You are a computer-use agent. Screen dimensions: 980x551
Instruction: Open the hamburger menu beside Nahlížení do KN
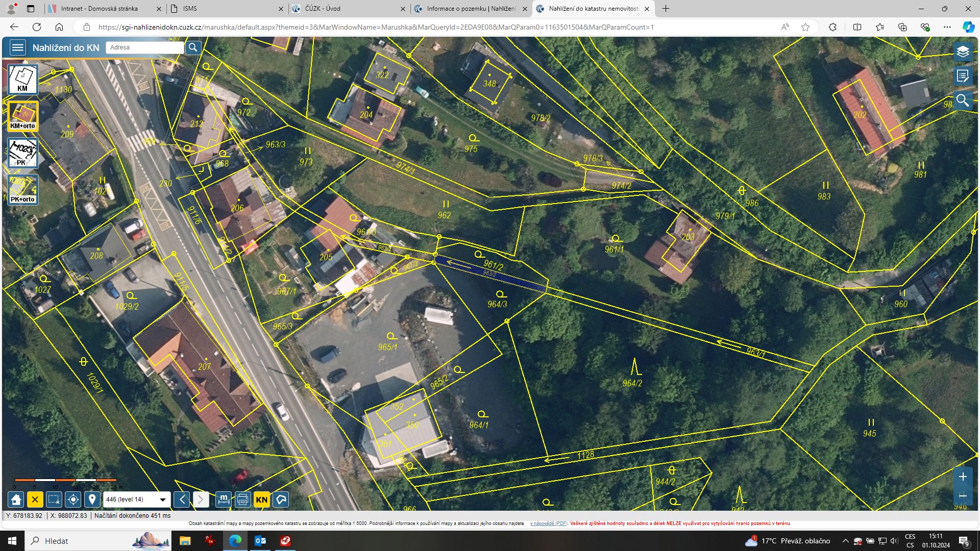click(18, 47)
